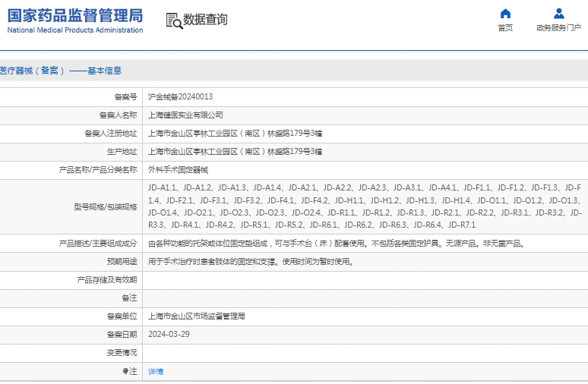Viewport: 588px width, 384px height.
Task: Click the 首页 text label
Action: pos(505,28)
